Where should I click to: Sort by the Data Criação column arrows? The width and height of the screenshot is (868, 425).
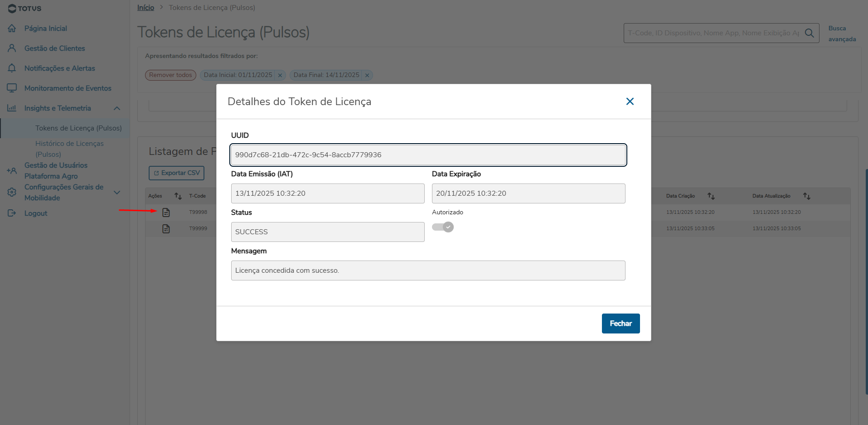[711, 196]
